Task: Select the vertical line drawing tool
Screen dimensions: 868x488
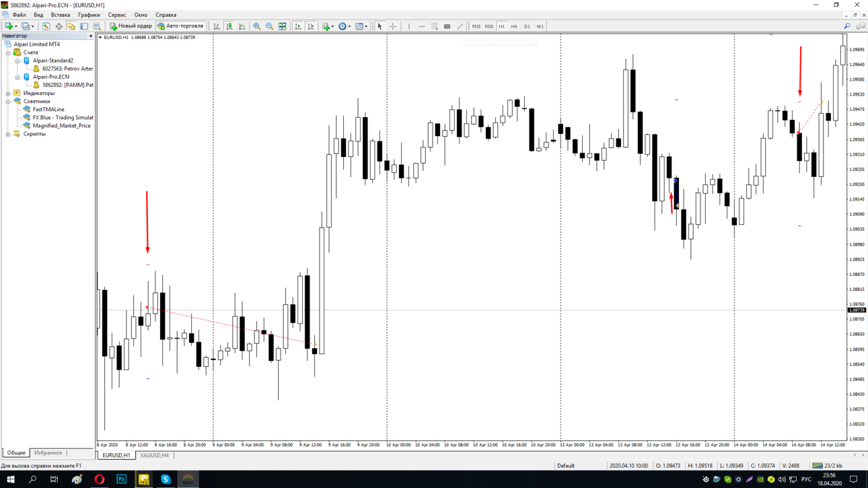Action: (409, 26)
